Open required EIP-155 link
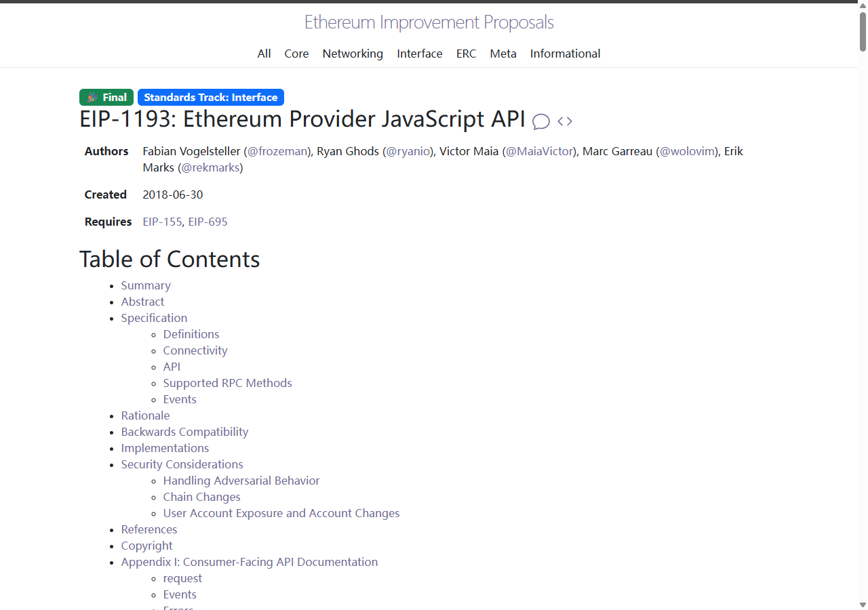Image resolution: width=868 pixels, height=610 pixels. pyautogui.click(x=162, y=222)
